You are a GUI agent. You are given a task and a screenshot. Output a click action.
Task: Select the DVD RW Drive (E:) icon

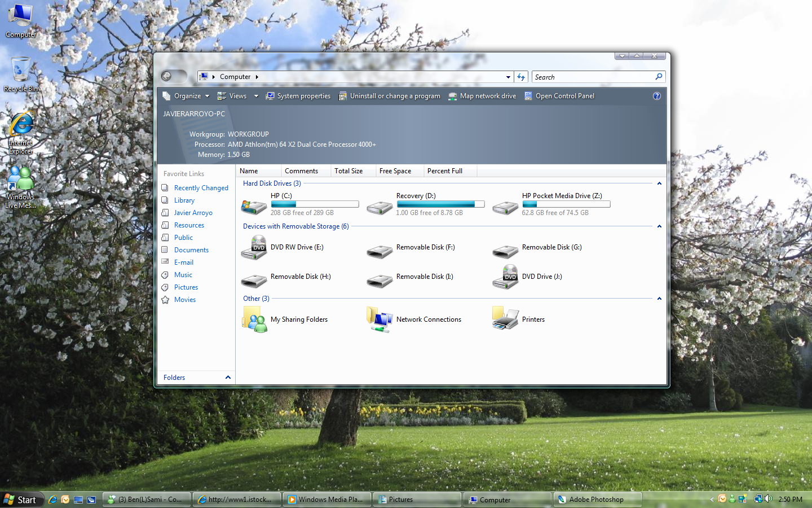coord(254,248)
